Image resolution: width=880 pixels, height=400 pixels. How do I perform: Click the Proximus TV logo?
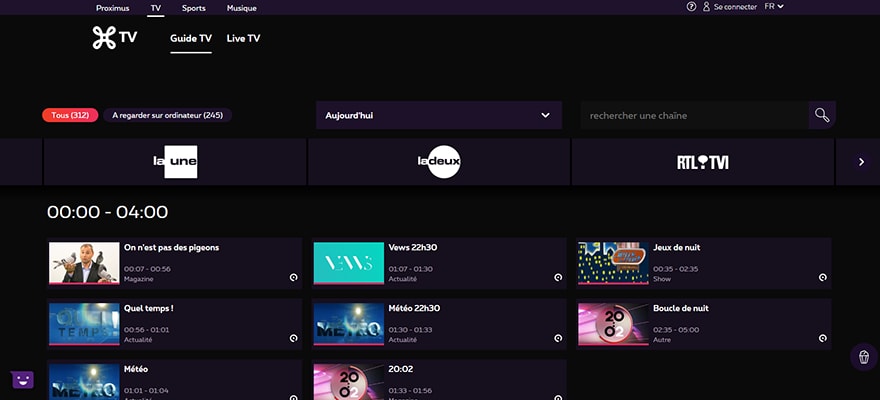click(114, 38)
